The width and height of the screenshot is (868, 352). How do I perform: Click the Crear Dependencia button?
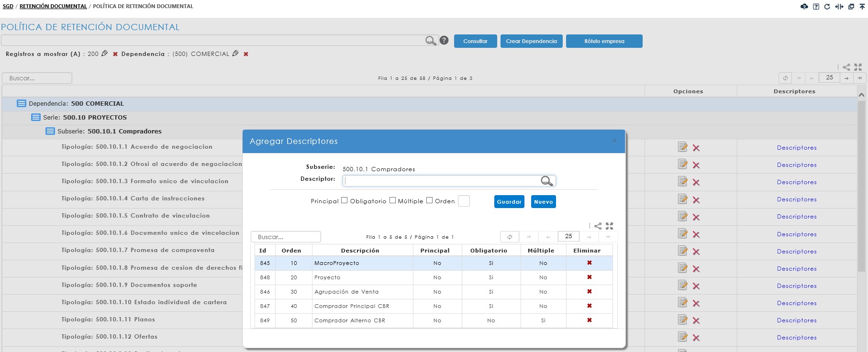[x=532, y=41]
